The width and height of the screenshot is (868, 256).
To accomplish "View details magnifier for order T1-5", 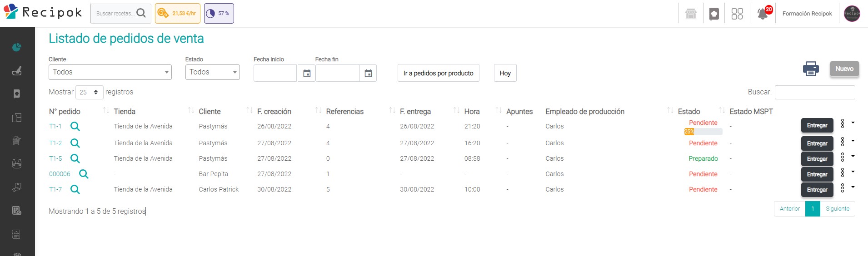I will pyautogui.click(x=75, y=159).
